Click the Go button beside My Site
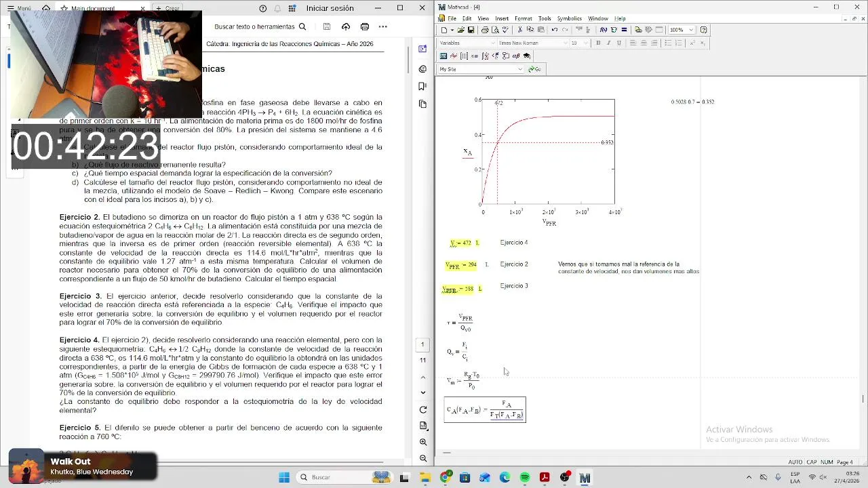868x488 pixels. (534, 69)
